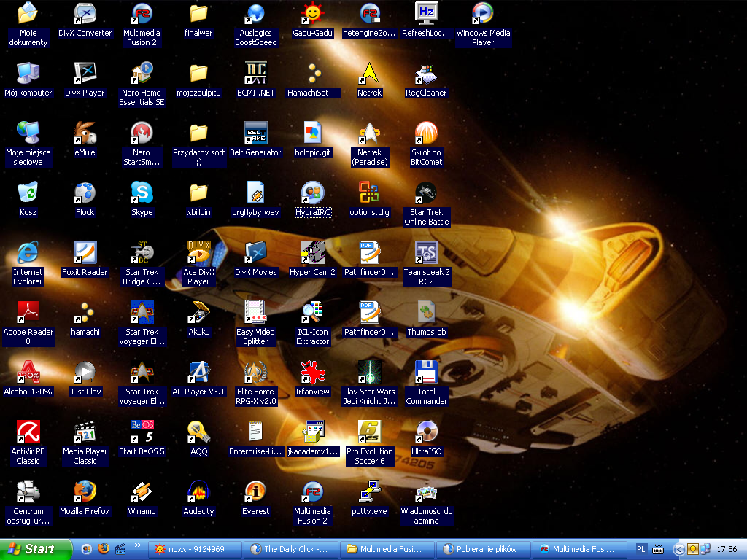Open the Start menu
The width and height of the screenshot is (747, 560).
36,549
